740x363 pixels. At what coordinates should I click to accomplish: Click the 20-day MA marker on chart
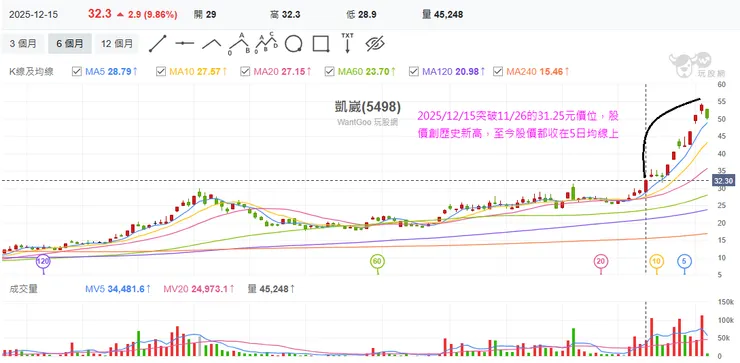(x=600, y=261)
